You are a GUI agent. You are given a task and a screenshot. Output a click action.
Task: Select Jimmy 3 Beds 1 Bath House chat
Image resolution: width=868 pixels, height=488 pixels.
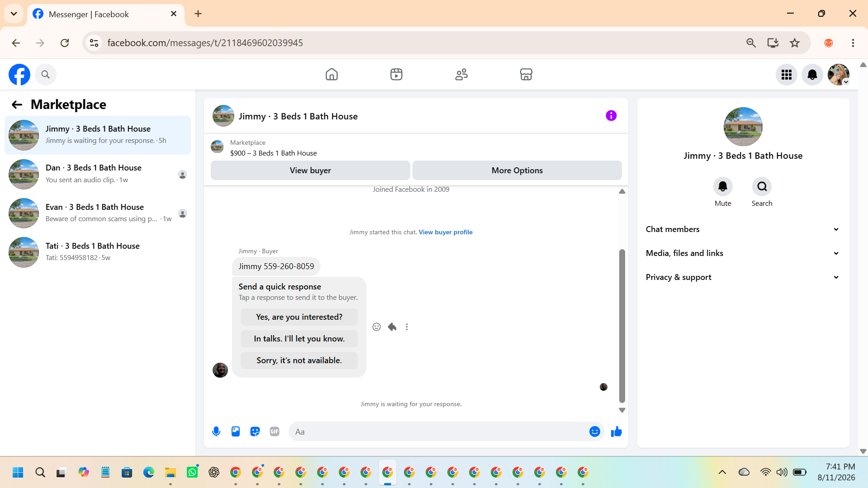98,135
